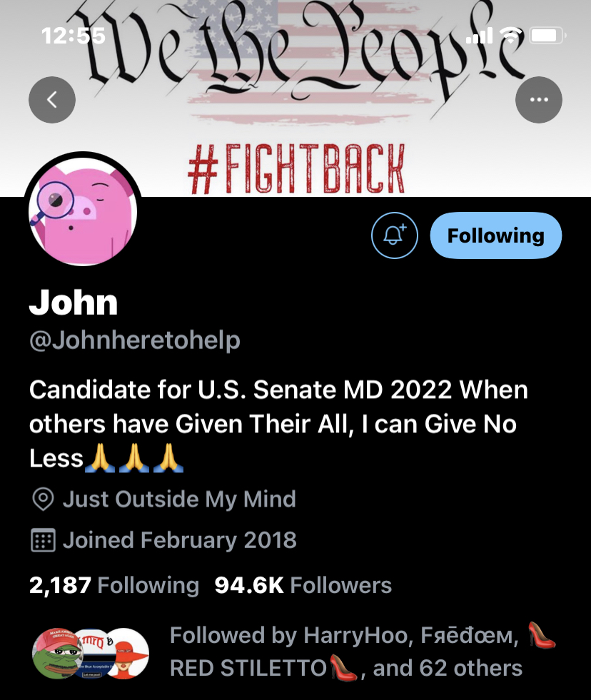Viewport: 591px width, 700px height.
Task: Tap the middle follower avatar
Action: pos(94,653)
